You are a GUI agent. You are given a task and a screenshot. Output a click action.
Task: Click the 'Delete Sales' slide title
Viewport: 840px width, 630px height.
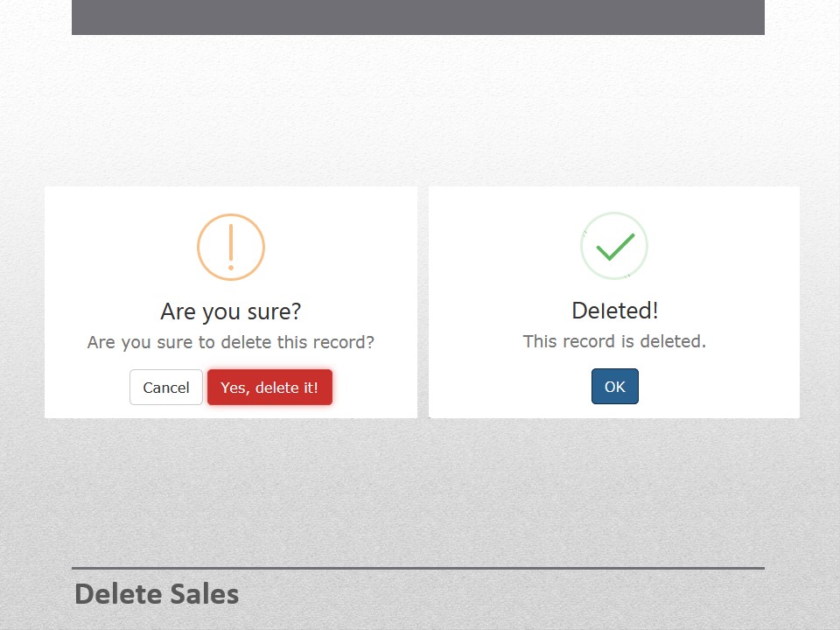(x=157, y=593)
